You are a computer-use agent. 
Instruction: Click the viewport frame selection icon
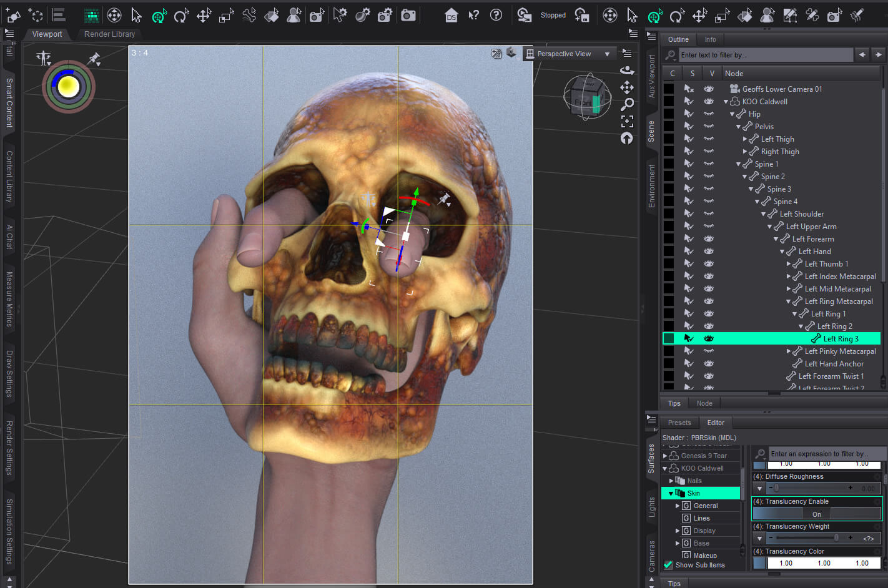pyautogui.click(x=627, y=121)
